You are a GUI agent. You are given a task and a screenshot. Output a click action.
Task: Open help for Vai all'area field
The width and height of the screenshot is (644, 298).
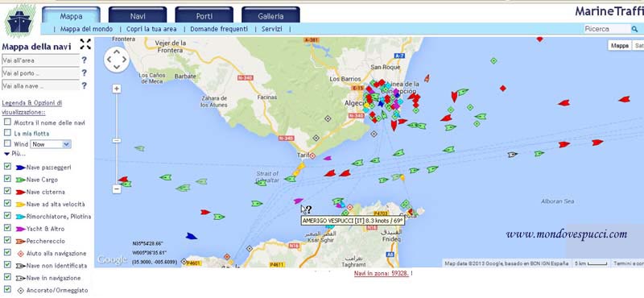click(x=85, y=60)
